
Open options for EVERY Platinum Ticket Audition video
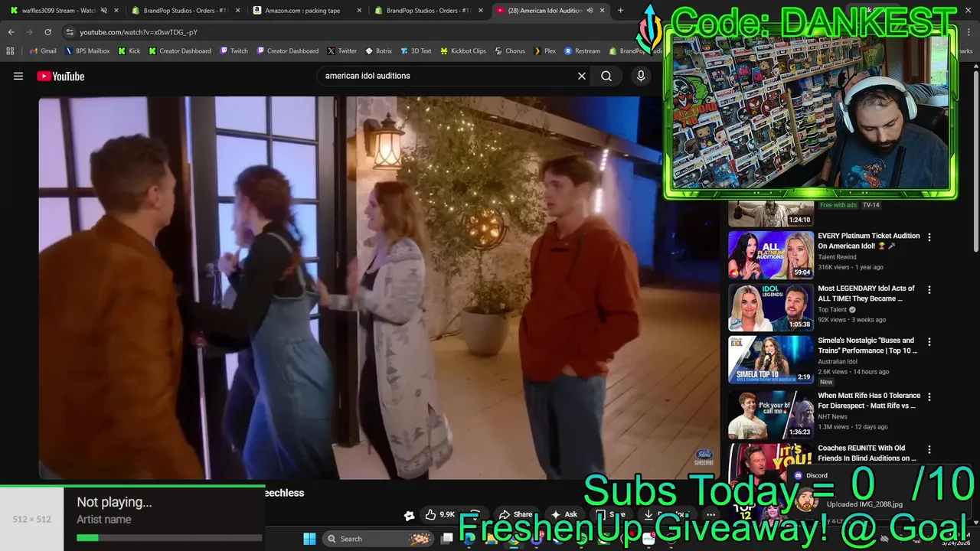pyautogui.click(x=929, y=237)
